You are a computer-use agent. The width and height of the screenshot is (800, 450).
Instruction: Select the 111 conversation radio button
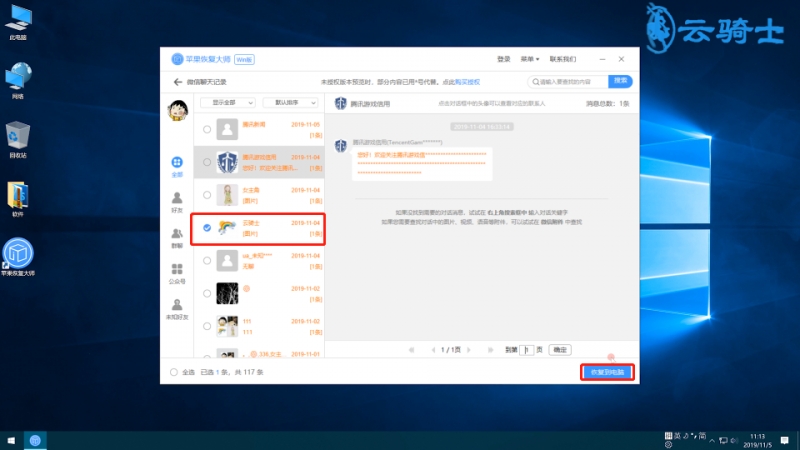click(207, 326)
